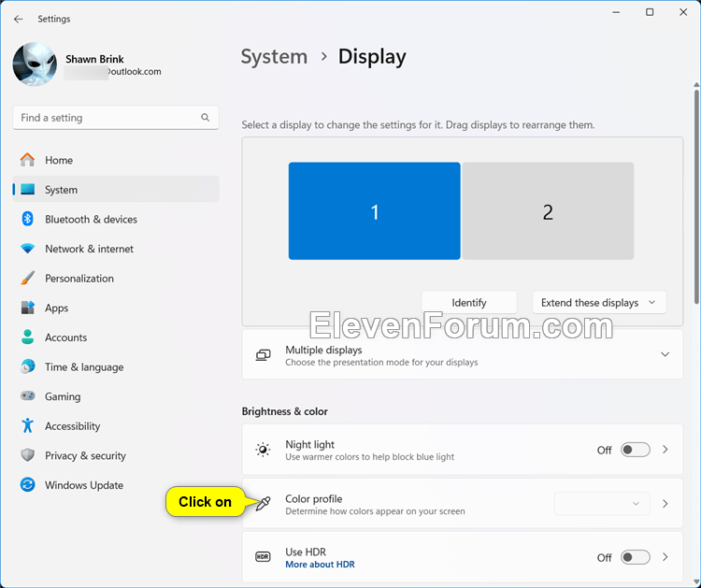Click the Color profile eyedropper icon
This screenshot has width=701, height=588.
click(263, 504)
